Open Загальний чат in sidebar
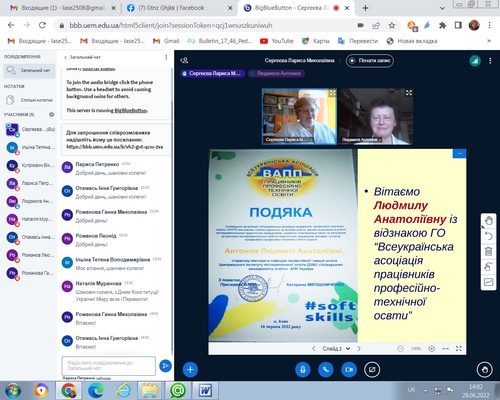500x400 pixels. (29, 71)
